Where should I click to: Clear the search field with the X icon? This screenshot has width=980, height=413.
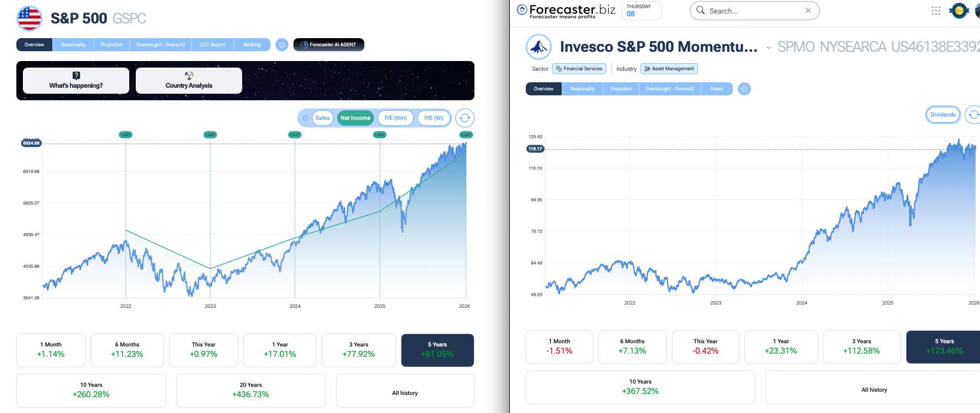[x=808, y=10]
